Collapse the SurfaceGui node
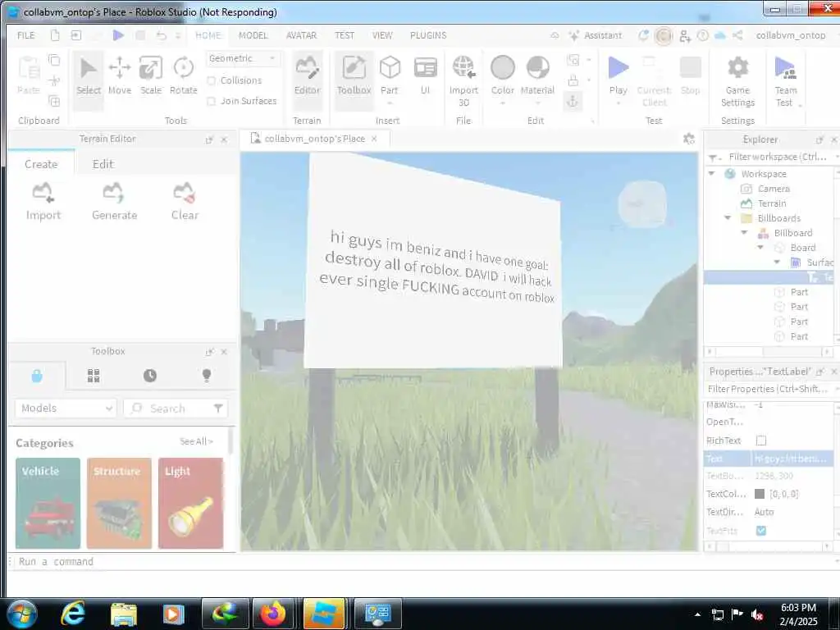This screenshot has height=630, width=840. point(777,262)
